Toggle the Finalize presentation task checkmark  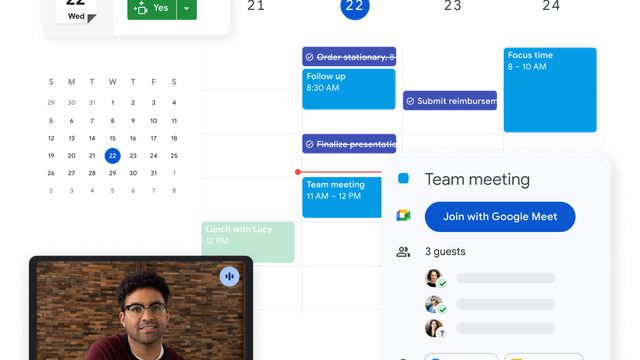click(310, 144)
